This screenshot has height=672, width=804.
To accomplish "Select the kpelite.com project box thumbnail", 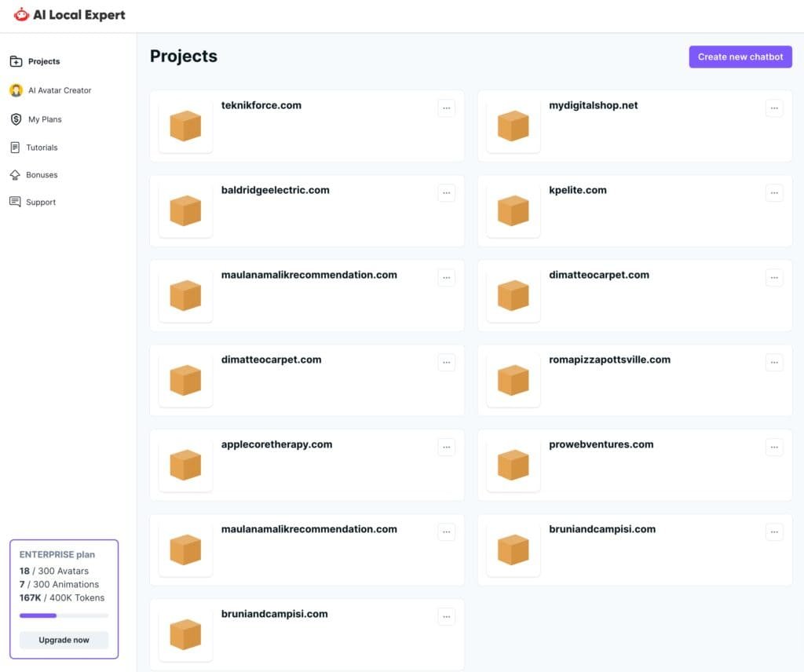I will pos(513,210).
